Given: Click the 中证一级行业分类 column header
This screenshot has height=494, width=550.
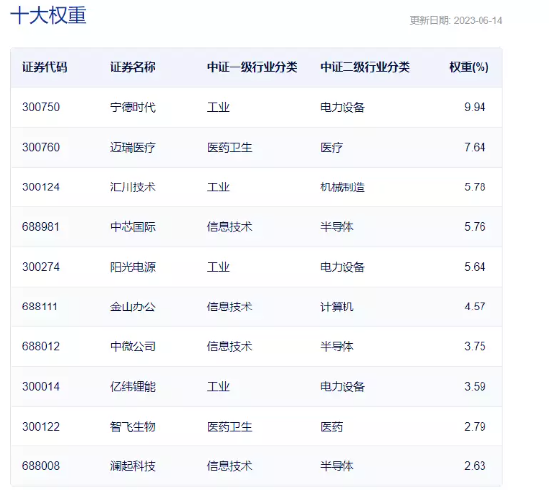Looking at the screenshot, I should (252, 67).
